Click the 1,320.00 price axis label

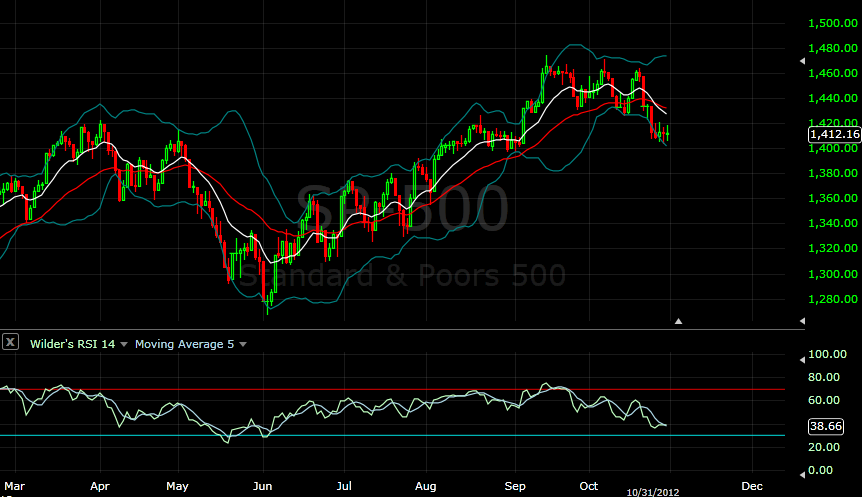(x=833, y=248)
